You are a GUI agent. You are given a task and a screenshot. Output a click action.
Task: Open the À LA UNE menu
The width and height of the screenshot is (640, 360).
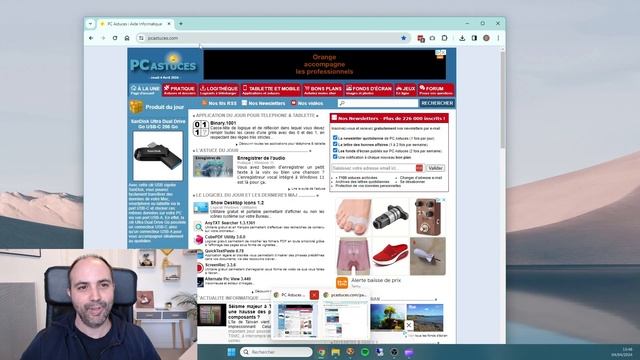(x=145, y=90)
